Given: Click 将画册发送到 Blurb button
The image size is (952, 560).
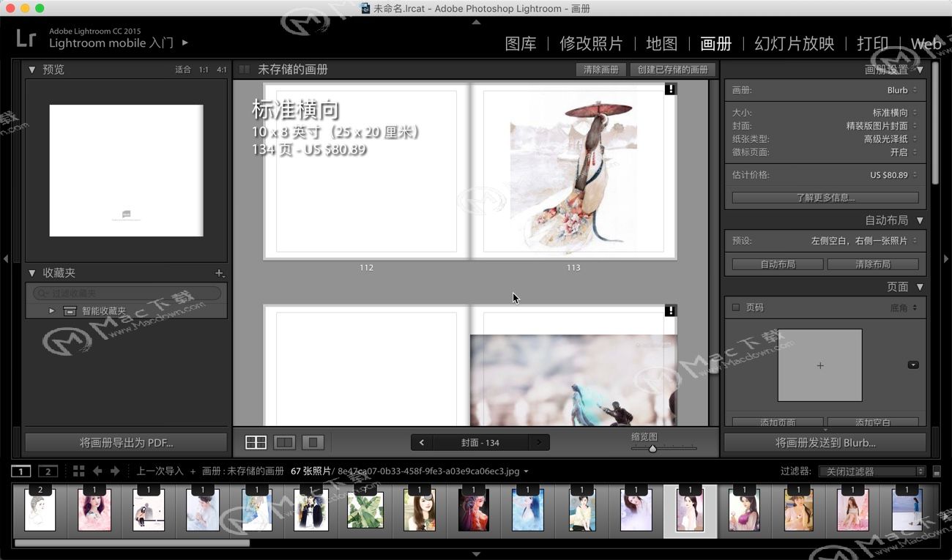Looking at the screenshot, I should pyautogui.click(x=825, y=442).
